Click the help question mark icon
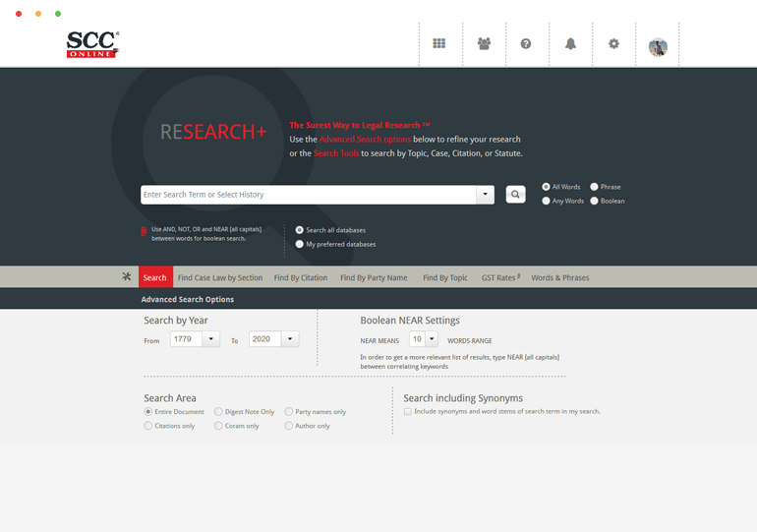757x532 pixels. click(x=526, y=44)
